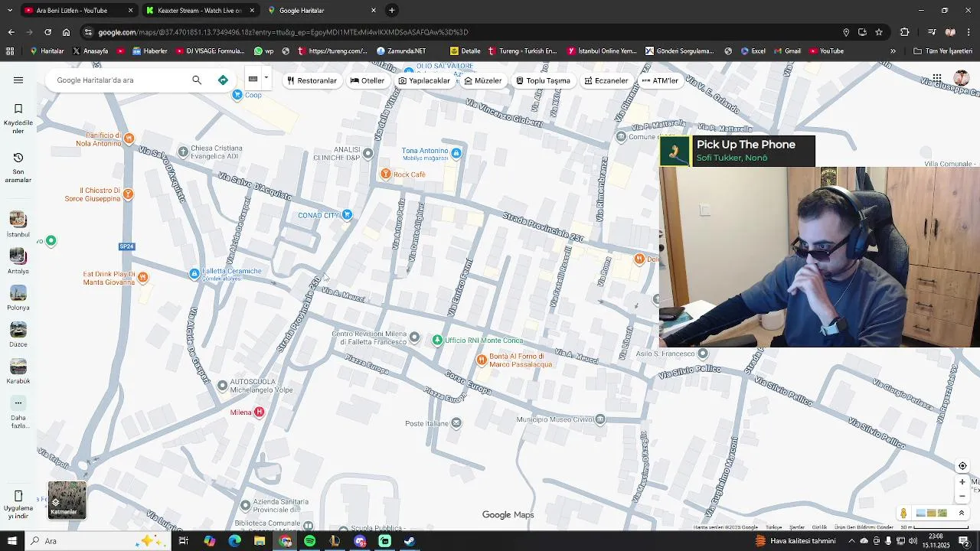Screen dimensions: 980x551
Task: Open directions with the blue arrow icon
Action: (x=223, y=80)
